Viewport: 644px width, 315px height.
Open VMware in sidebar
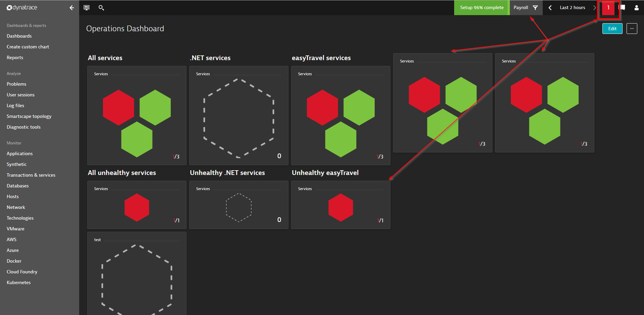point(15,229)
